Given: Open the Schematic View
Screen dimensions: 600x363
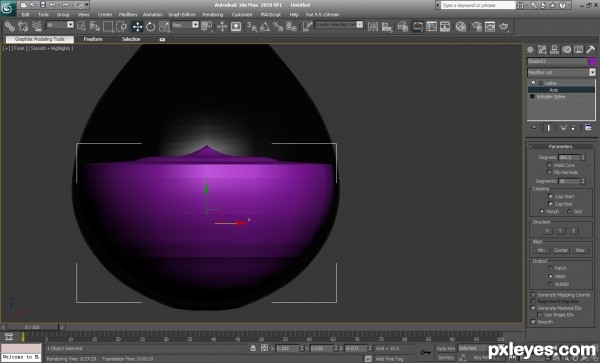Looking at the screenshot, I should (431, 26).
